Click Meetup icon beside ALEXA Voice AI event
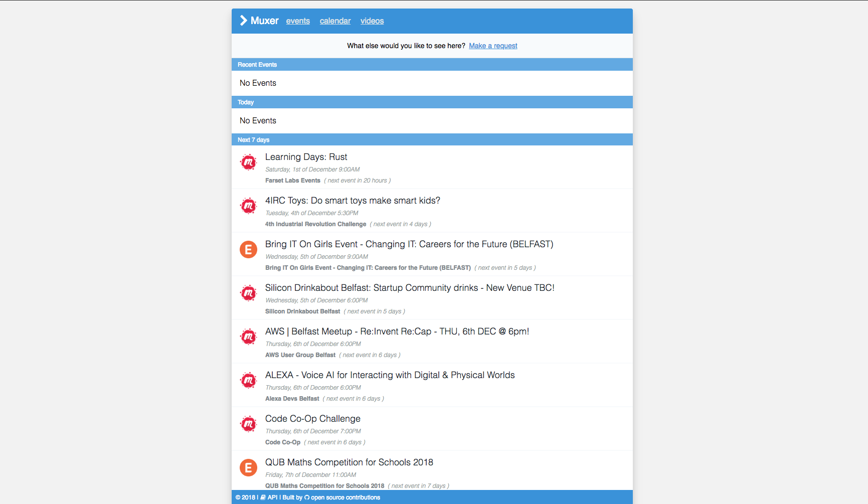The height and width of the screenshot is (504, 868). pyautogui.click(x=248, y=381)
